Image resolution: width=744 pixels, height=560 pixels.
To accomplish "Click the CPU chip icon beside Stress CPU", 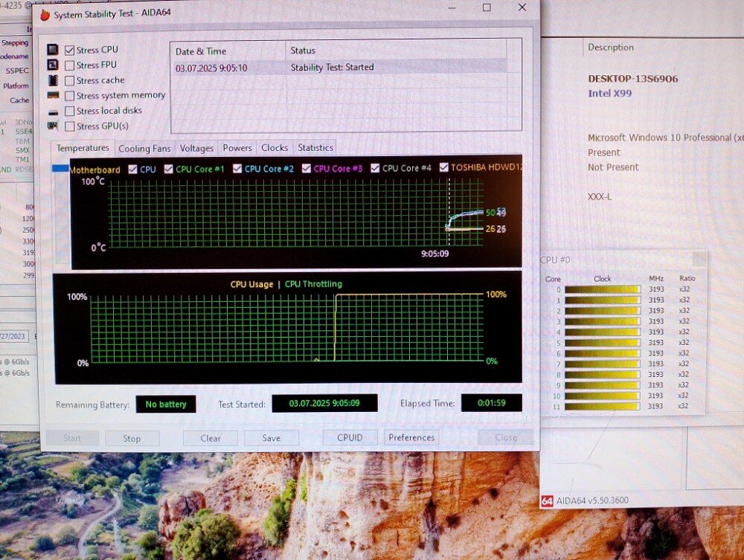I will (53, 50).
